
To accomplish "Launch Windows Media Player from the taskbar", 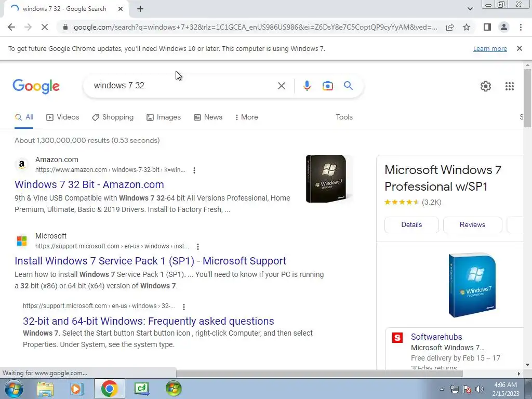I will (77, 389).
